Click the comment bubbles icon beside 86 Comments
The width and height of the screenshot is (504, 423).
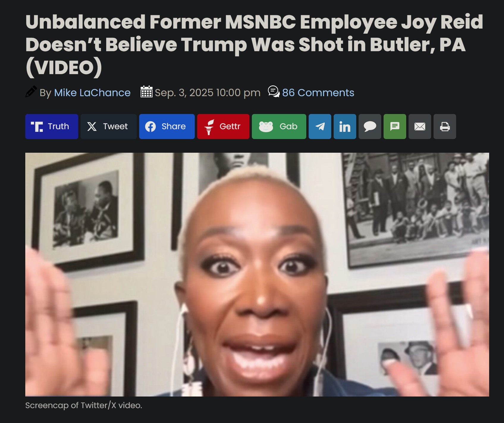point(274,92)
